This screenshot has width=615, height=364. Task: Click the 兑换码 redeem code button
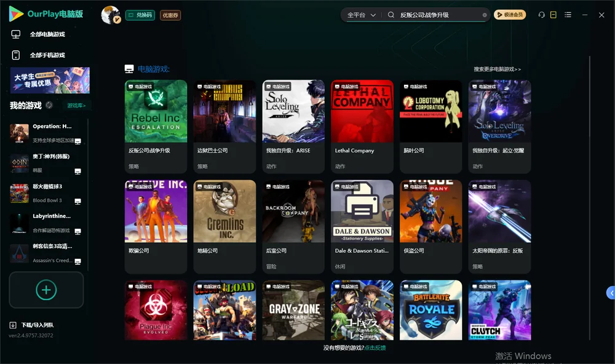coord(140,15)
